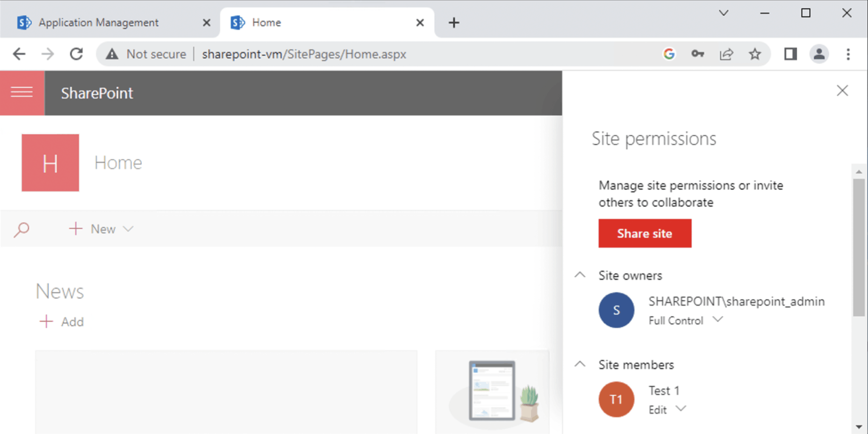Collapse the Site owners section

click(580, 275)
